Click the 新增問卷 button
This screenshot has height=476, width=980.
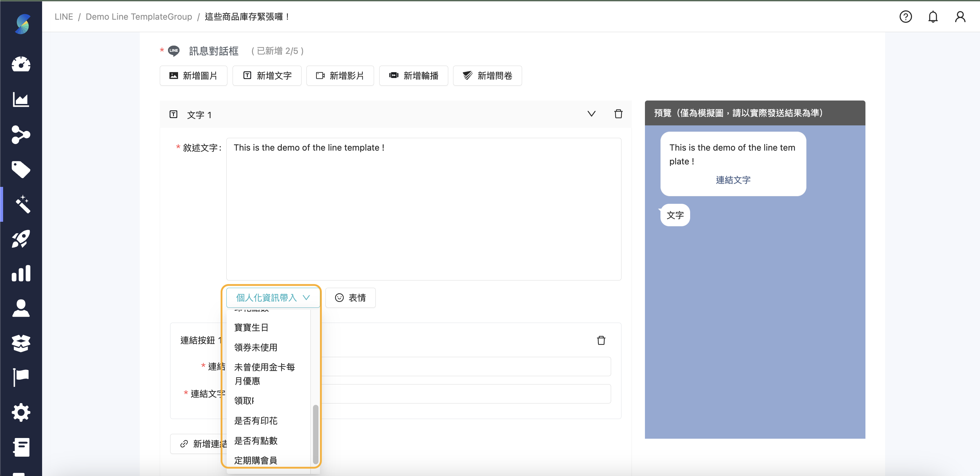487,75
